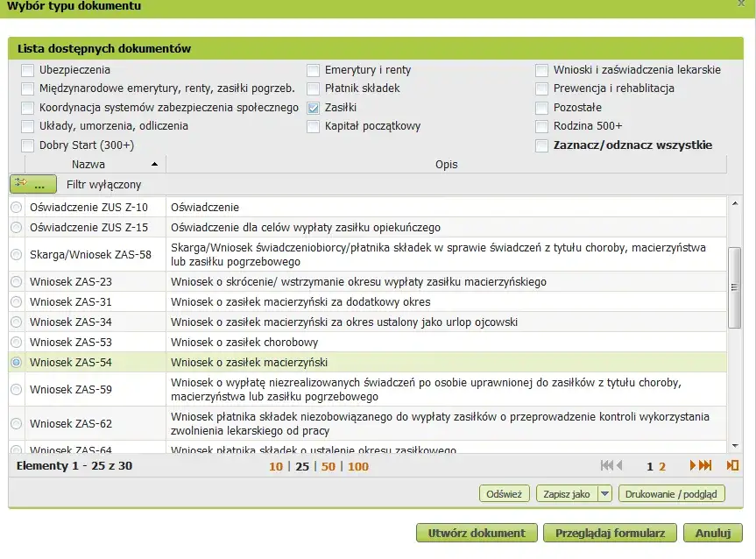This screenshot has height=559, width=756.
Task: Select the Wniosek ZAS-53 radio button
Action: [x=16, y=342]
